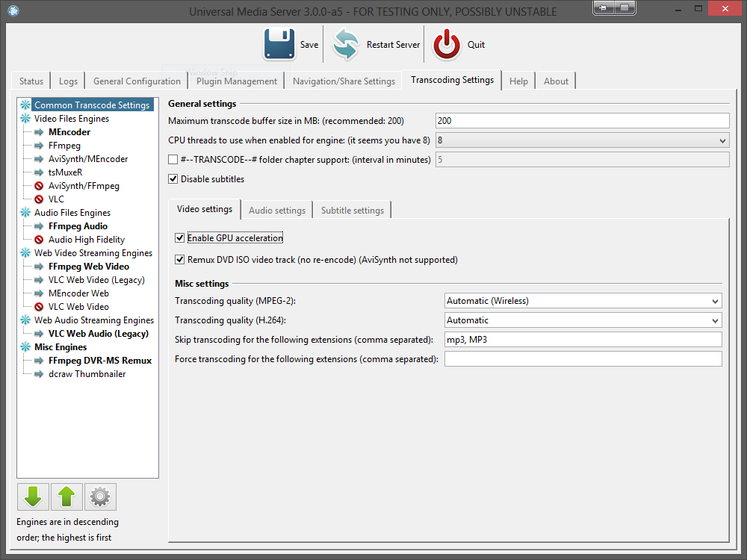Open the Help tab
Screen dimensions: 747x560
[x=518, y=81]
